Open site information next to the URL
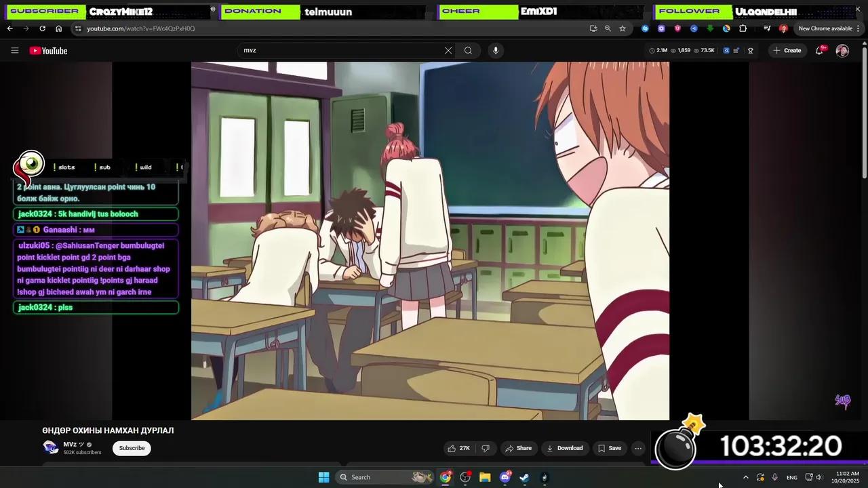 (x=78, y=28)
